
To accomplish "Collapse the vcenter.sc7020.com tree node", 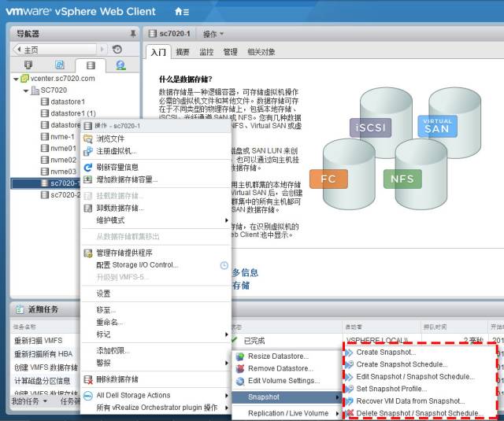I will click(16, 79).
